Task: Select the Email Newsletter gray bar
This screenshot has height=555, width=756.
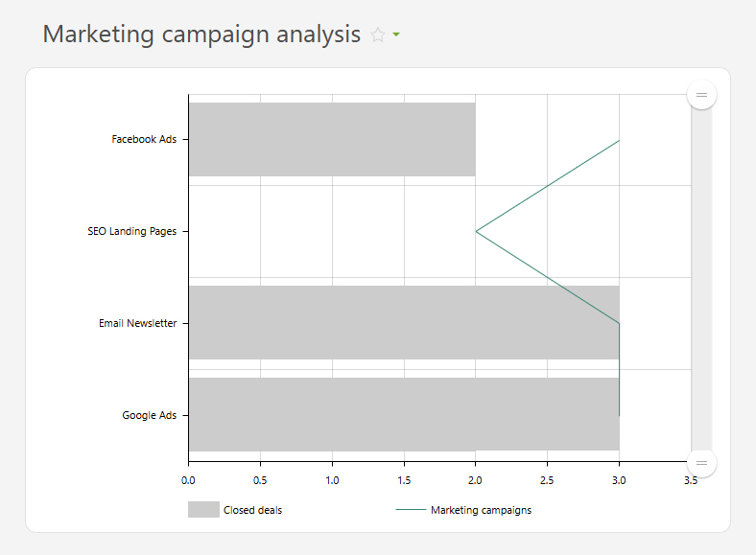Action: [x=404, y=322]
